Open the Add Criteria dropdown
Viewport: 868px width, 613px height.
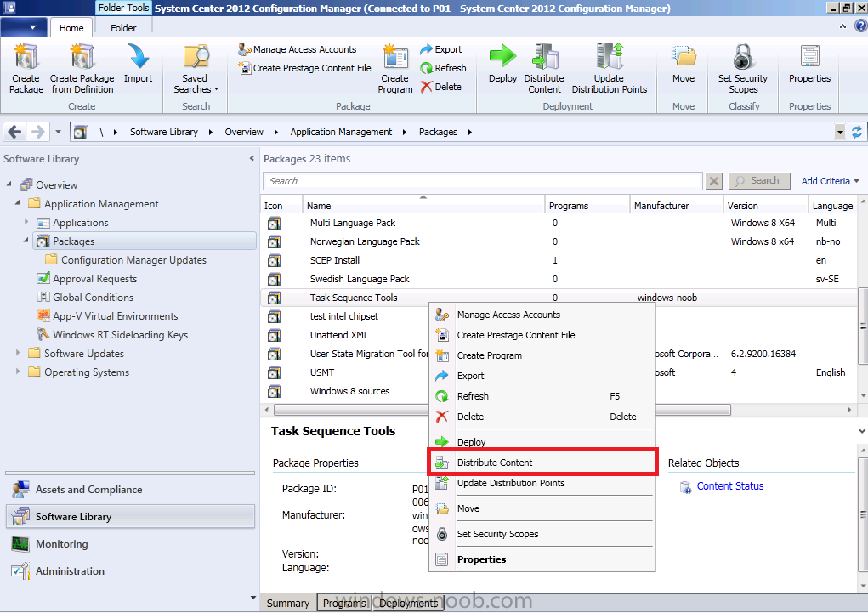coord(830,181)
